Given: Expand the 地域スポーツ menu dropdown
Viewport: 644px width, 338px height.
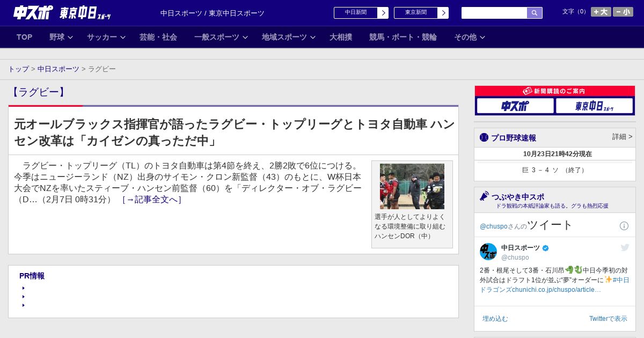Looking at the screenshot, I should point(289,37).
